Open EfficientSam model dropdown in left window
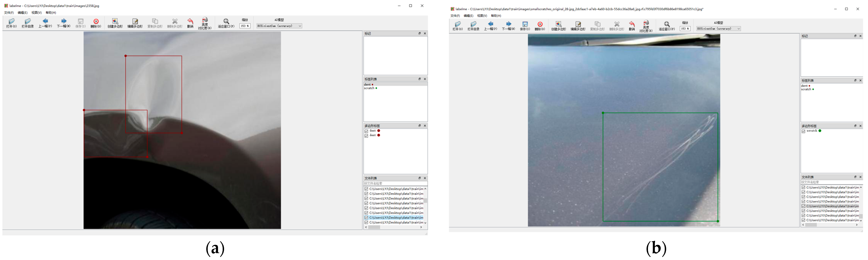This screenshot has height=260, width=868. coord(279,26)
